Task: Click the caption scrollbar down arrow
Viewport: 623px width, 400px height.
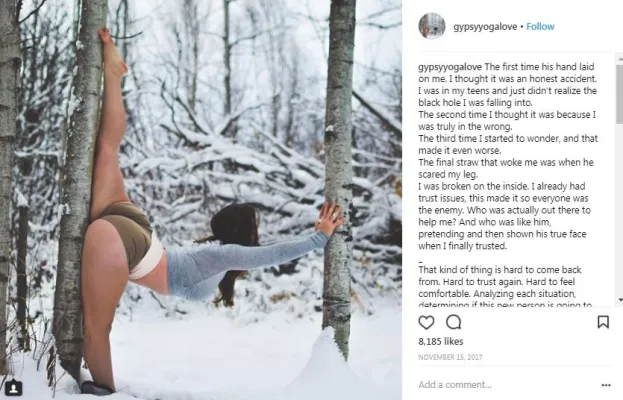Action: coord(620,300)
